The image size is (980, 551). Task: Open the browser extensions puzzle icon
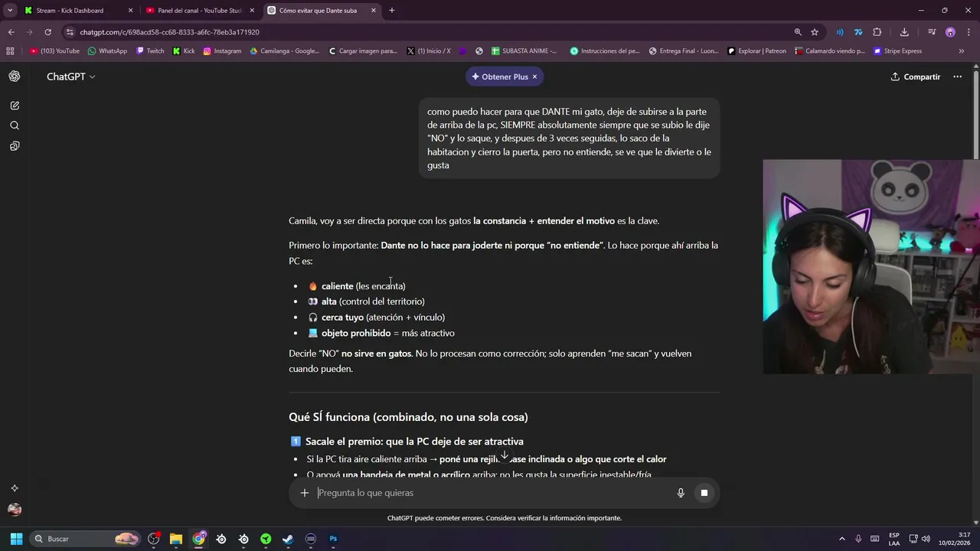pos(877,32)
